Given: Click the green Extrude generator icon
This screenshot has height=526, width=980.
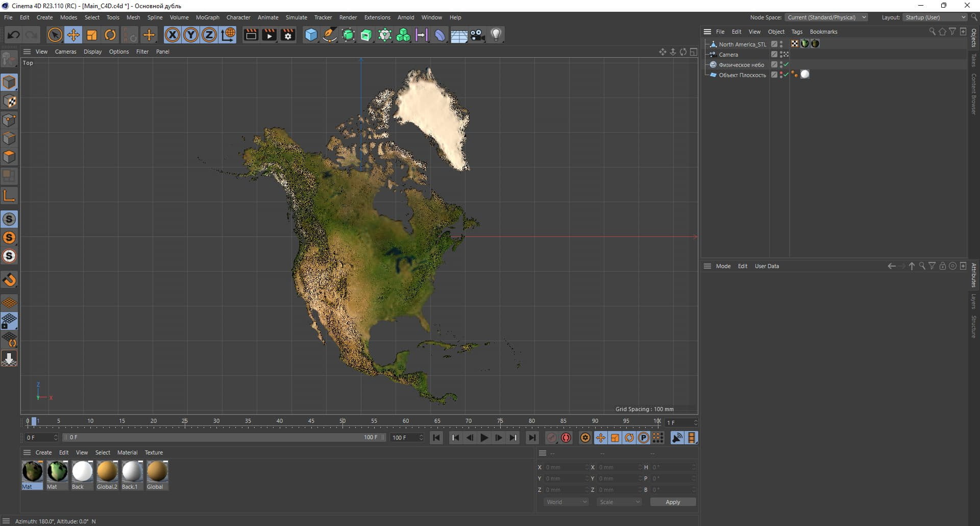Looking at the screenshot, I should (x=366, y=35).
